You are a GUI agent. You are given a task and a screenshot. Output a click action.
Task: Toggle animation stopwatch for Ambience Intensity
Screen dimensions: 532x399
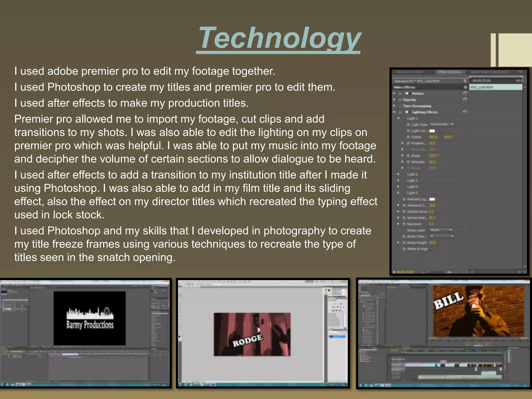[404, 205]
